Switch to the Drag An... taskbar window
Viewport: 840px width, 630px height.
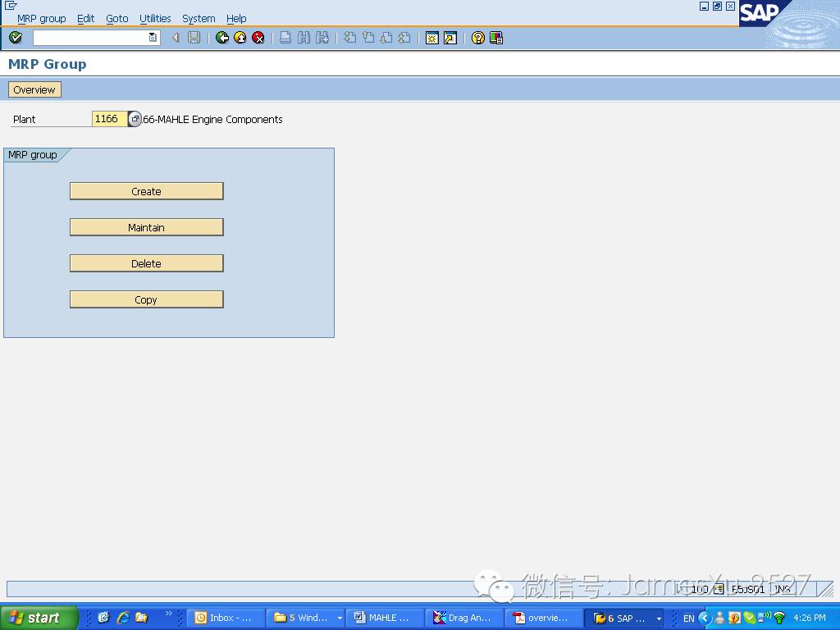click(463, 618)
